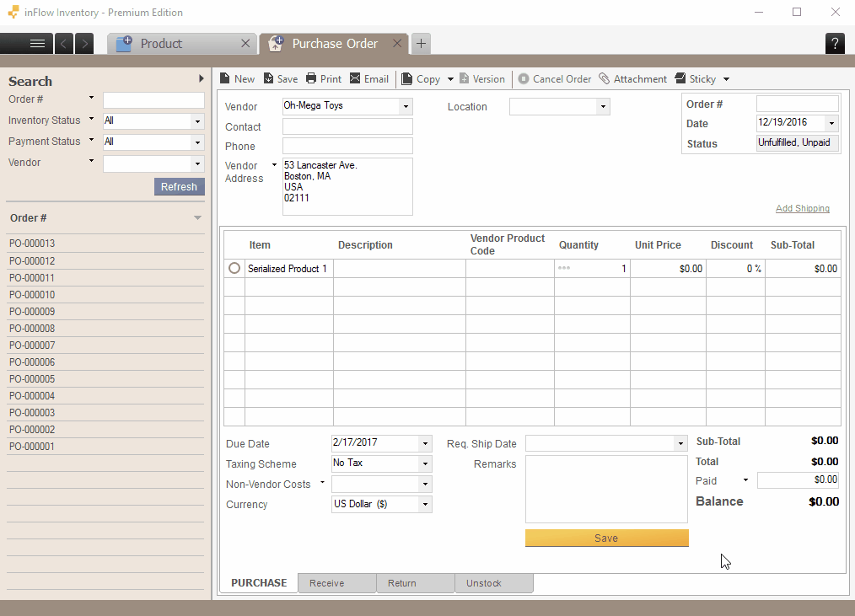Viewport: 855px width, 616px height.
Task: Go back with the left arrow
Action: tap(63, 44)
